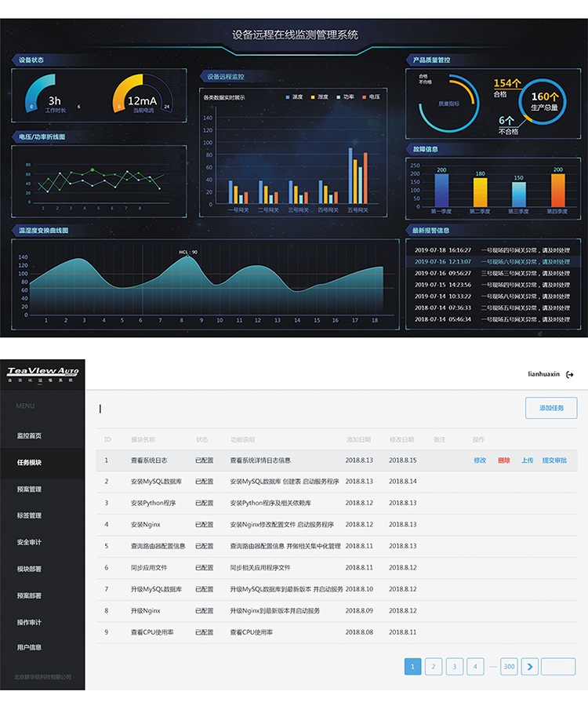Click the 质量指标 circular chart
588x706 pixels.
(448, 103)
